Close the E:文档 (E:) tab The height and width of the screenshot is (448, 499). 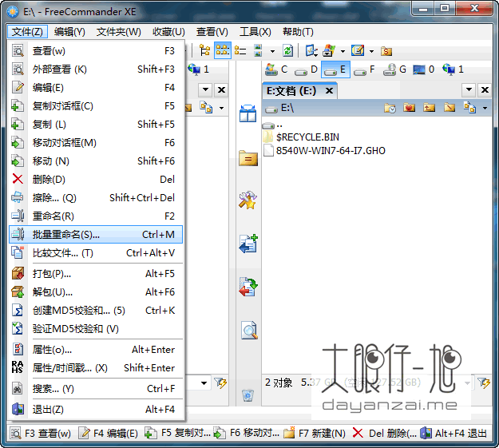pos(330,91)
